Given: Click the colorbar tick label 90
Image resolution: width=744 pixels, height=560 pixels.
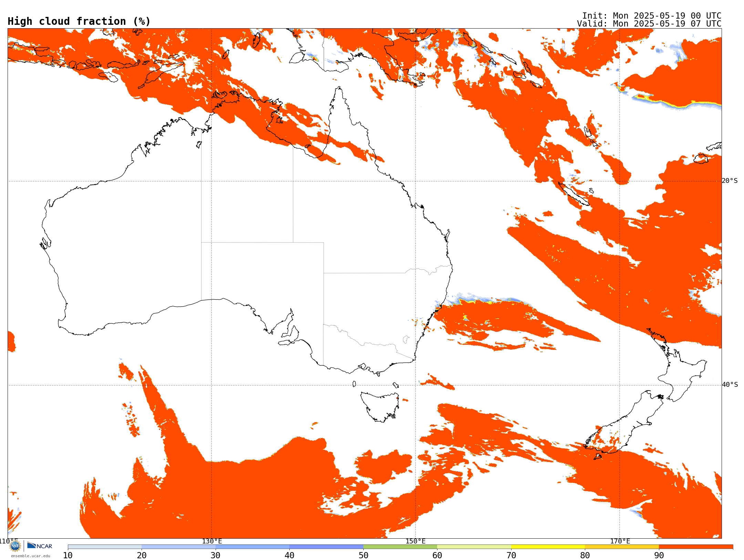Looking at the screenshot, I should 659,556.
